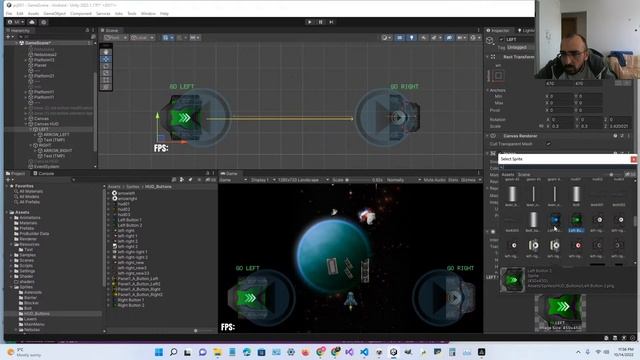The height and width of the screenshot is (360, 640).
Task: Open the Component menu
Action: click(x=81, y=13)
